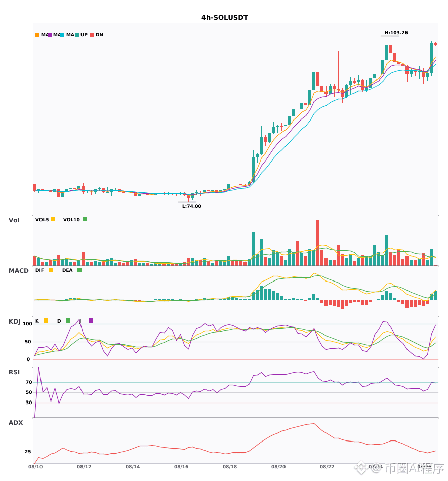Click the yellow VOL5 legend swatch
The height and width of the screenshot is (481, 448).
coord(53,219)
